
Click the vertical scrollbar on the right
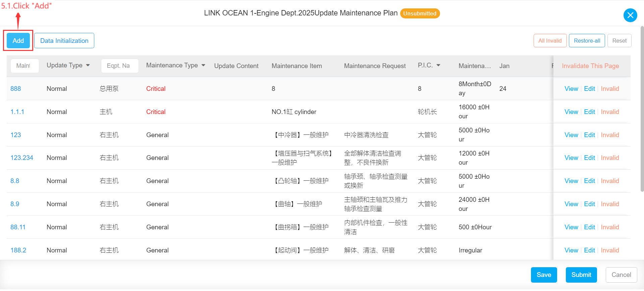642,109
